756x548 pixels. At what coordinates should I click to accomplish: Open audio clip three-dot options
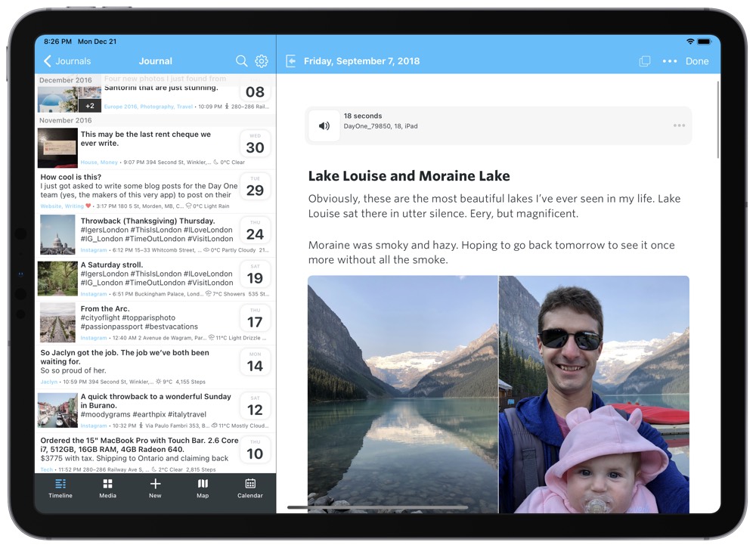(679, 125)
